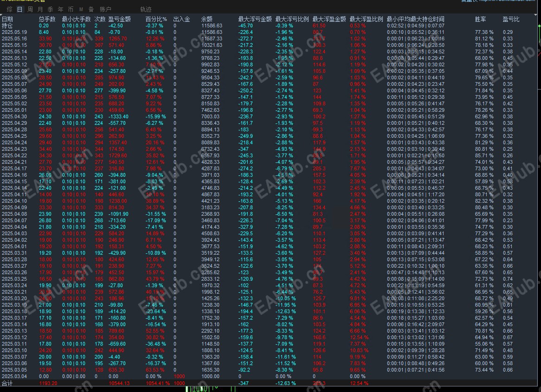Click max drawdown -12.63 % in the 2025.03.18 row
Screen dimensions: 541x392
coord(285,311)
